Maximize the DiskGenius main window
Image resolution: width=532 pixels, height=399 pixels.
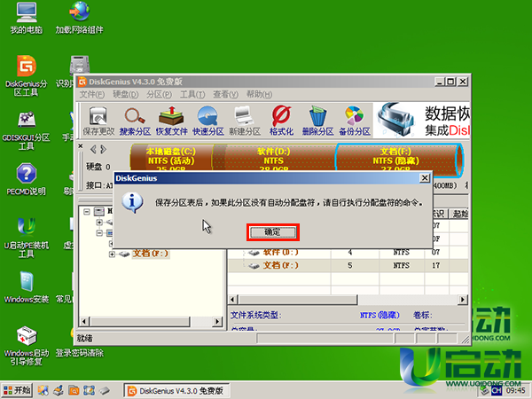coord(450,82)
